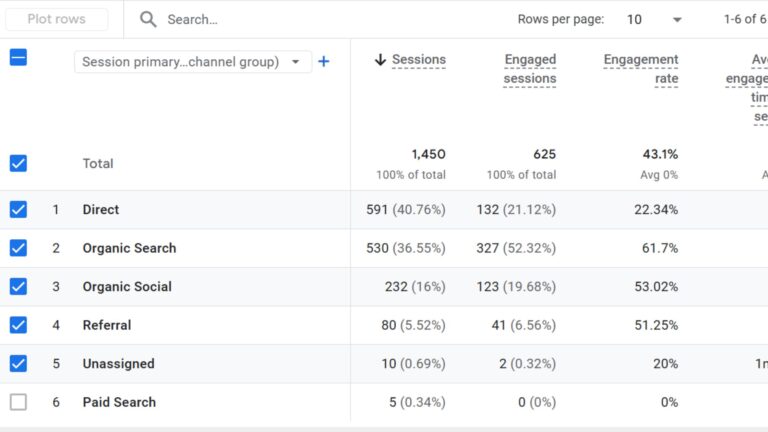
Task: Click the search magnifier icon
Action: click(148, 19)
